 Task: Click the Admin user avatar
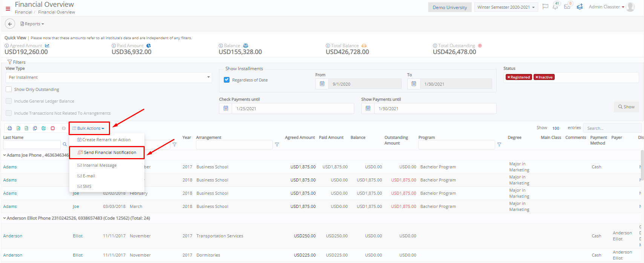pos(630,7)
